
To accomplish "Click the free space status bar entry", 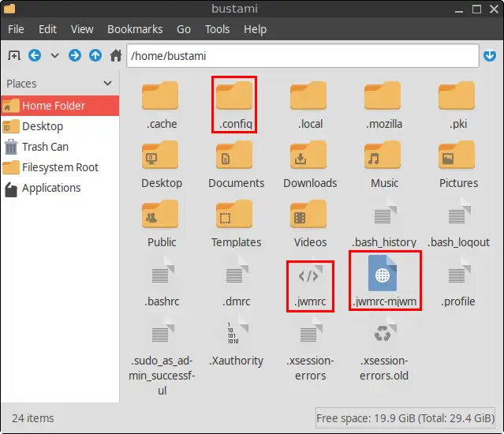I will [405, 418].
